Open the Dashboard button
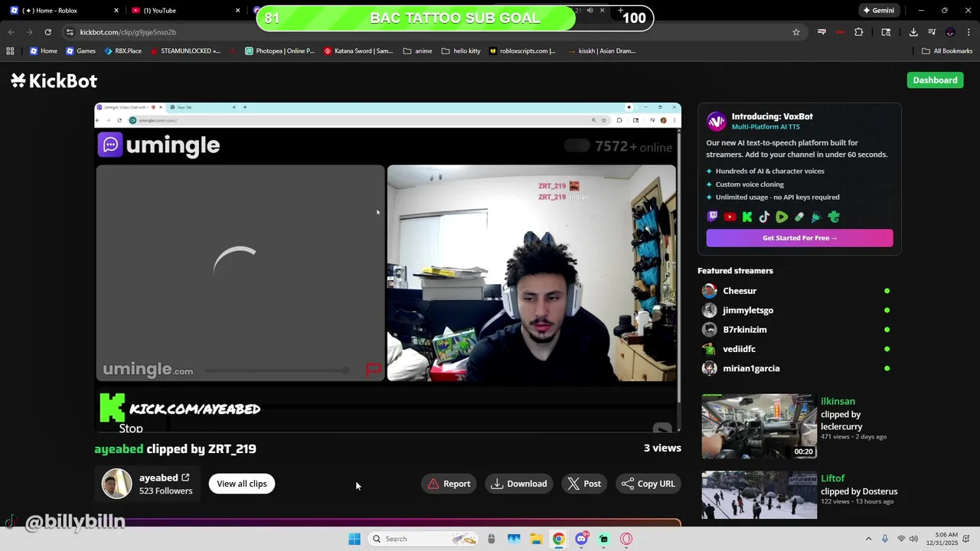This screenshot has height=551, width=980. [x=935, y=80]
